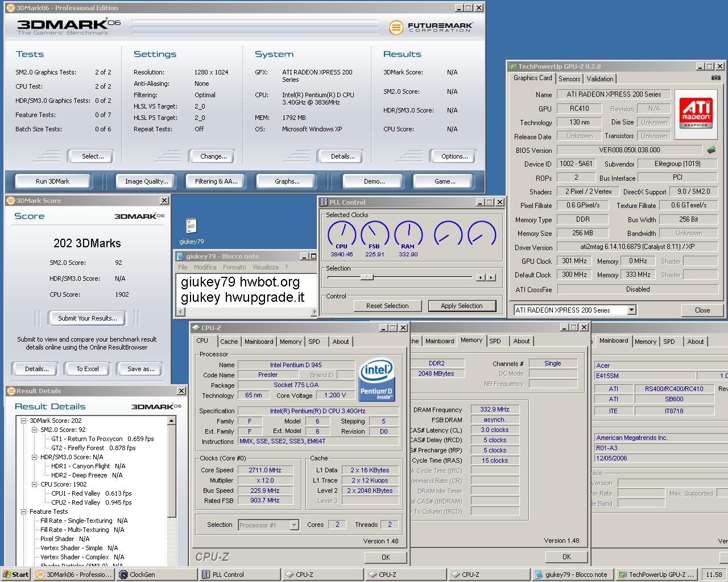Select Fill Rate - Single-Texturing row
The height and width of the screenshot is (582, 728).
click(x=84, y=521)
